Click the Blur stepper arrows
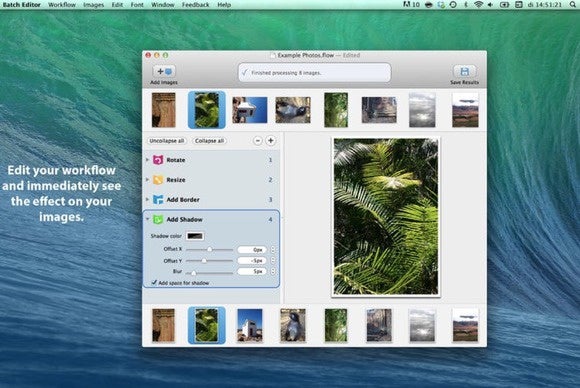The width and height of the screenshot is (580, 388). pyautogui.click(x=273, y=271)
